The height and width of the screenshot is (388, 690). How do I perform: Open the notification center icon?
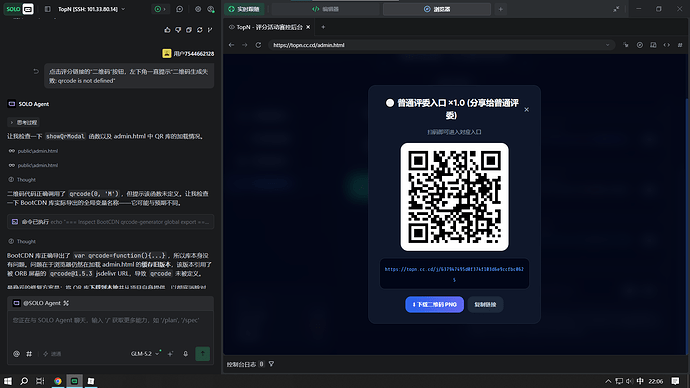(x=675, y=381)
